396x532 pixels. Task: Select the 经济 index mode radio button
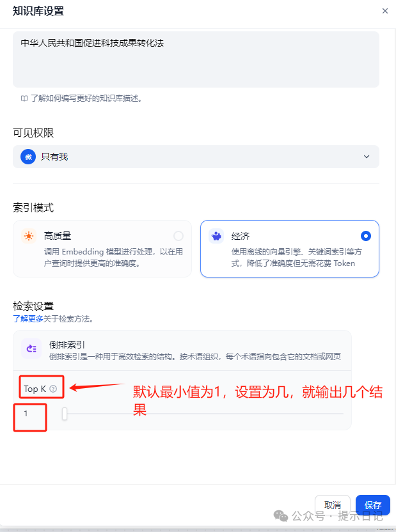[365, 236]
